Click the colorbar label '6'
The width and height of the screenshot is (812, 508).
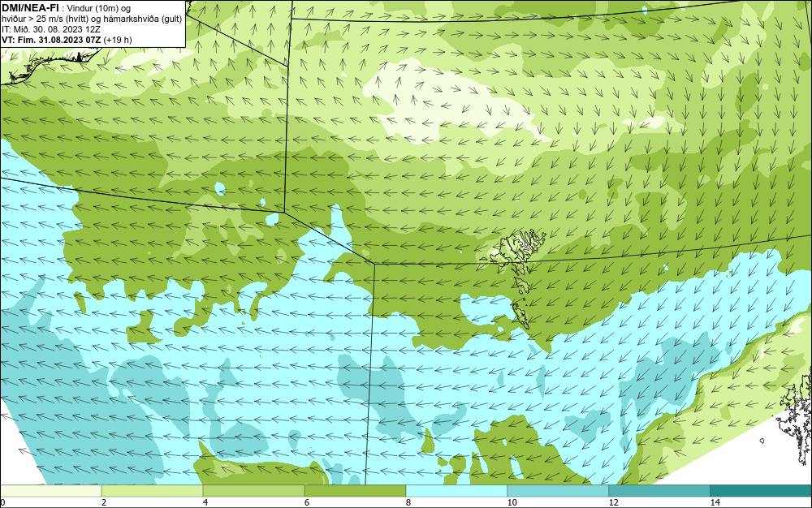(307, 503)
